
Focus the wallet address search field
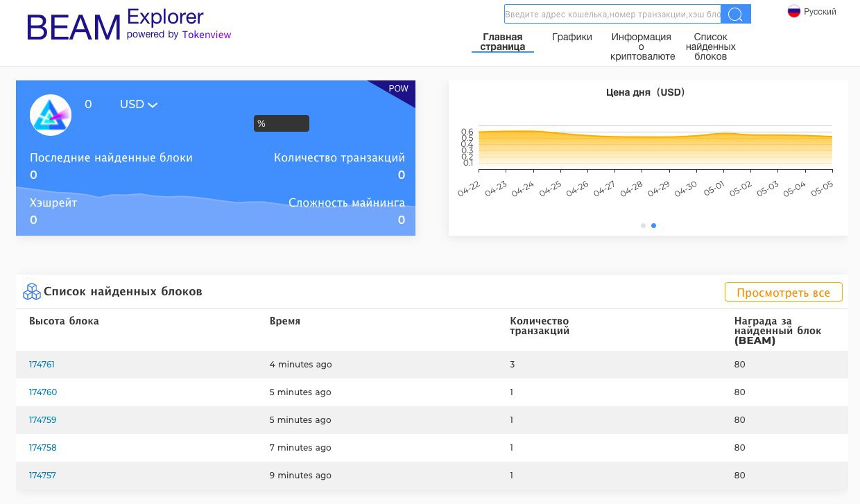[x=612, y=14]
